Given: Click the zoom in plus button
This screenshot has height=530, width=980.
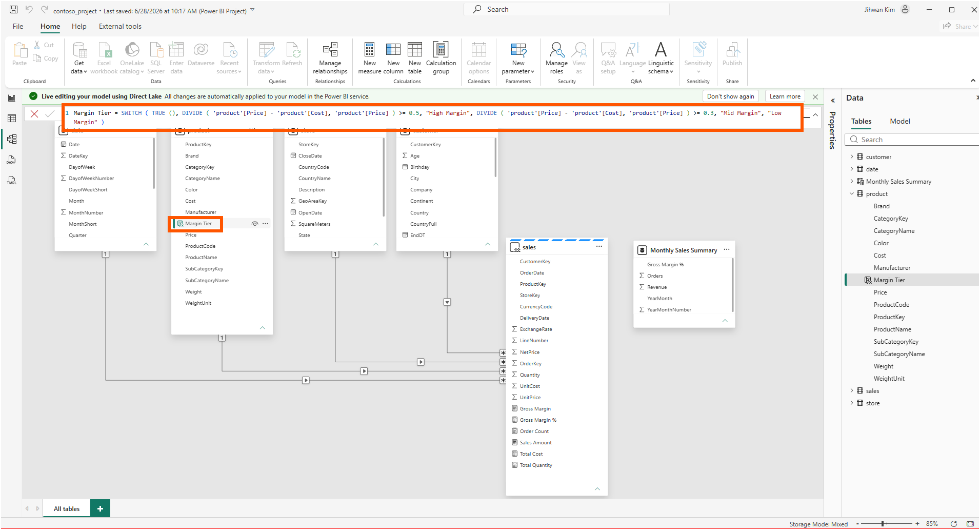Looking at the screenshot, I should [917, 524].
